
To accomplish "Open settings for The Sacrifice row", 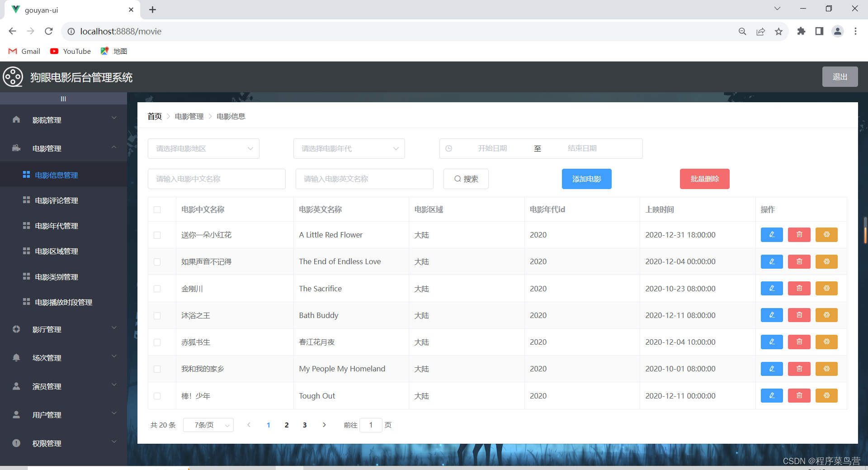I will (x=826, y=289).
